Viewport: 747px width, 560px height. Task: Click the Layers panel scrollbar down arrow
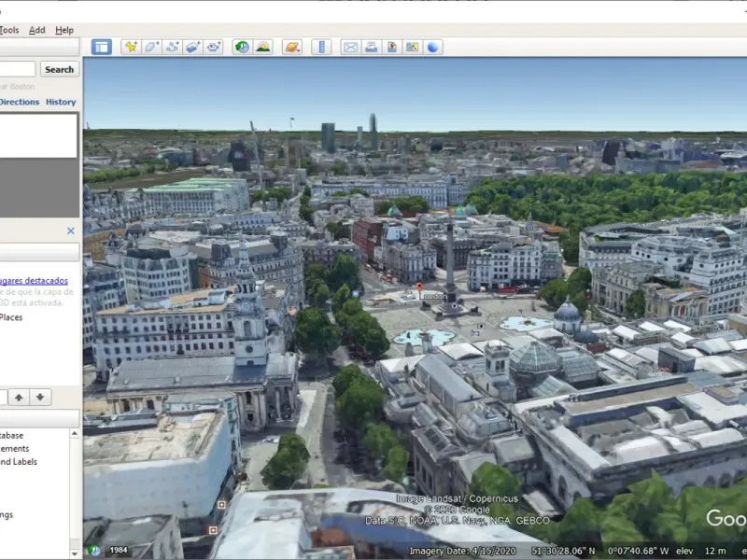pos(76,553)
